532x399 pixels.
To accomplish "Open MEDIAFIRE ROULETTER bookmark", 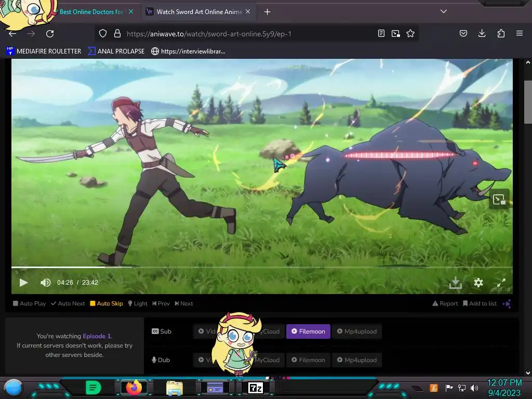I will [44, 51].
